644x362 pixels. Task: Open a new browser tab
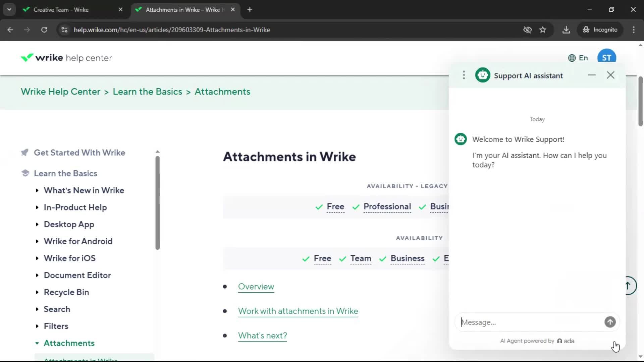tap(250, 10)
